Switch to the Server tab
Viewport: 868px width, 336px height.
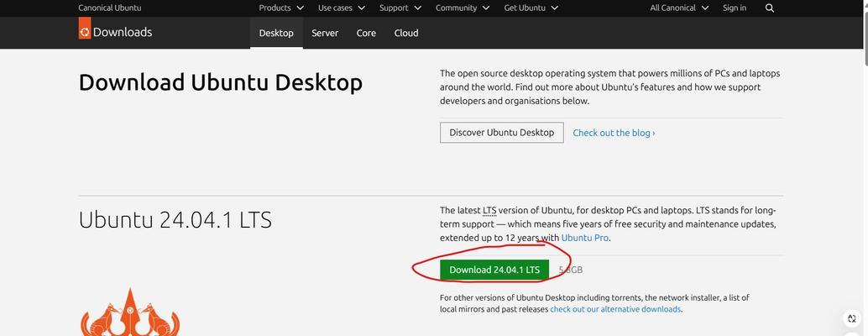325,34
